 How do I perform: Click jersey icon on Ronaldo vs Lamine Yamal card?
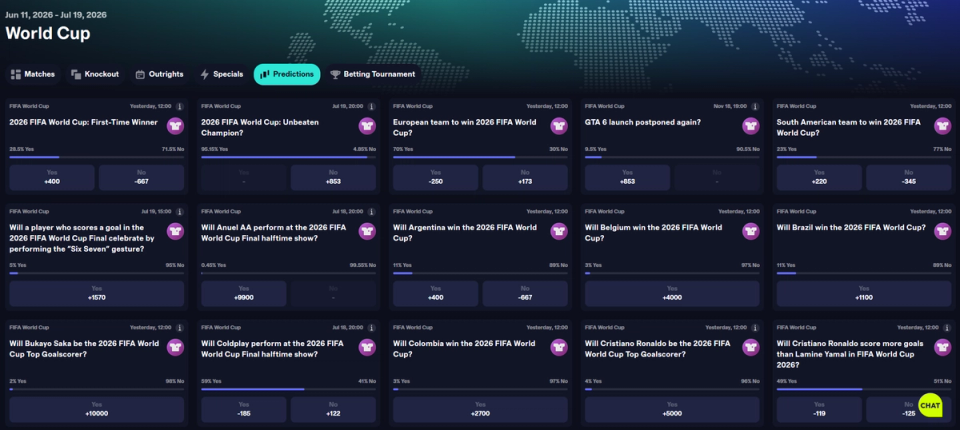943,347
